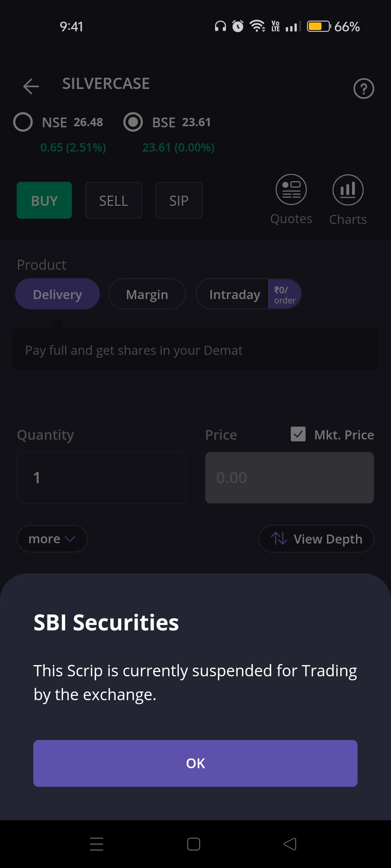Focus the Quantity input field
This screenshot has width=391, height=868.
pyautogui.click(x=101, y=478)
